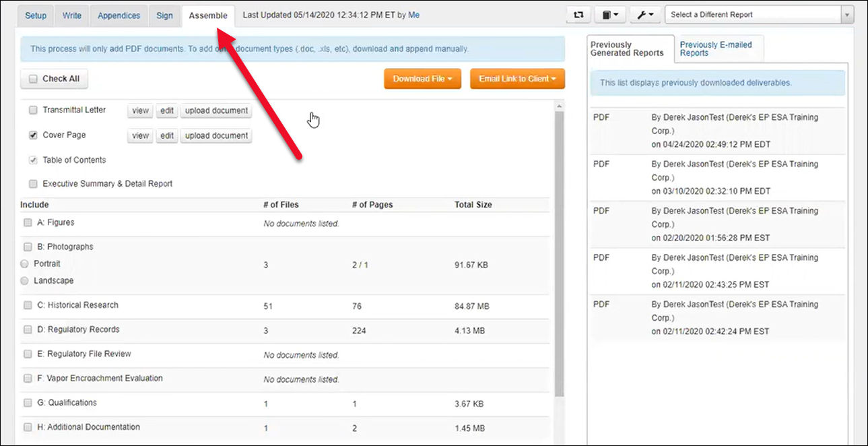Viewport: 868px width, 446px height.
Task: Select the Landscape radio button
Action: coord(25,281)
